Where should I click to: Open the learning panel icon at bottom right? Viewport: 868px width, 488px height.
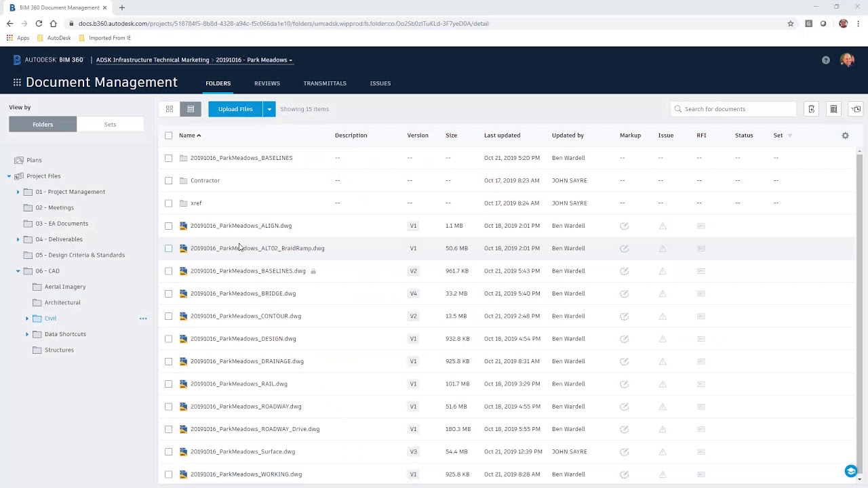850,472
